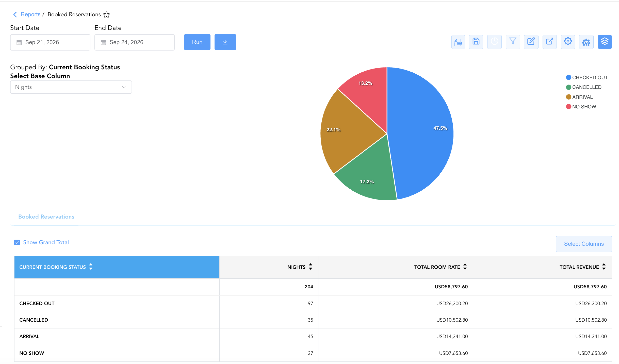Toggle the pie chart view icon
This screenshot has width=619, height=364.
(x=494, y=42)
